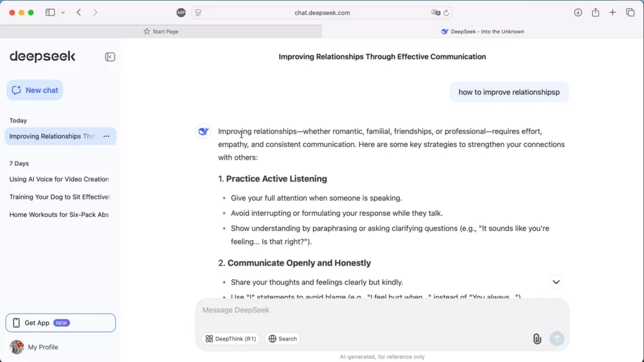Click the send message arrow button
The width and height of the screenshot is (644, 362).
[557, 339]
